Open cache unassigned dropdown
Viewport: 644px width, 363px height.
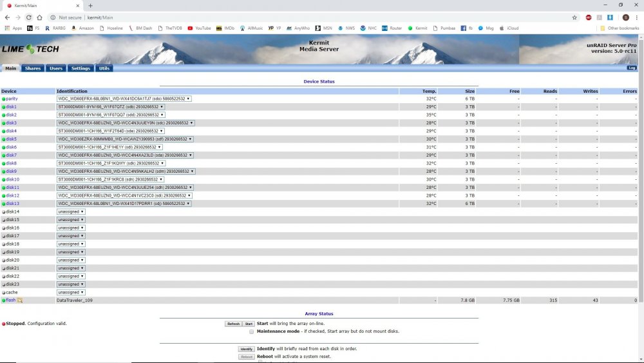(71, 292)
